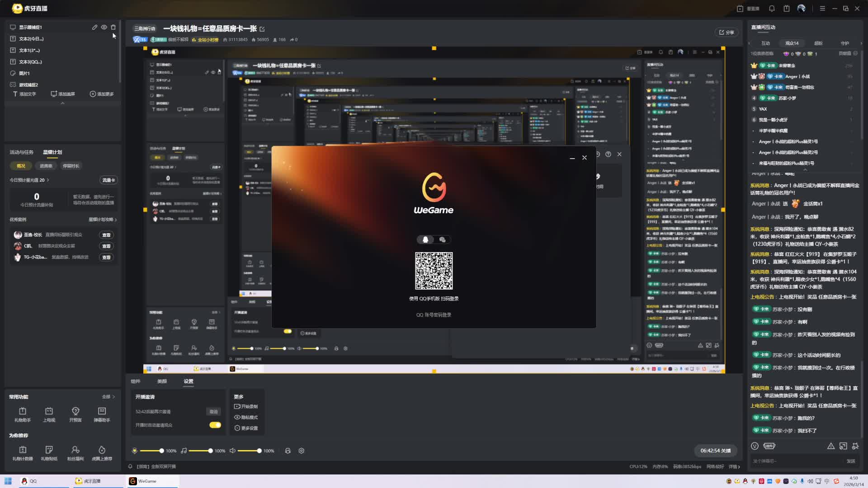868x488 pixels.
Task: Click the 06:42:54 关播 stop streaming button
Action: (715, 451)
